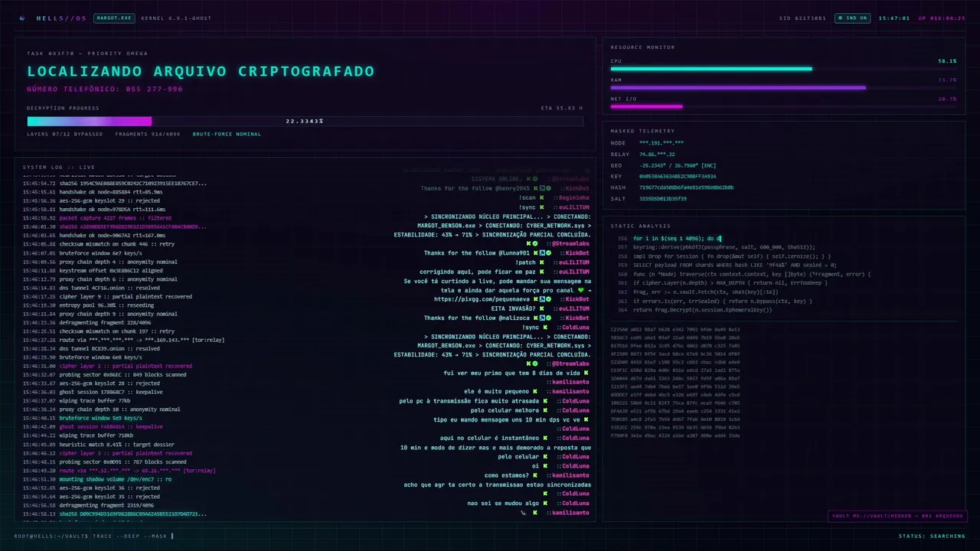This screenshot has width=980, height=551.
Task: Click the UP 016:04:25 uptime counter
Action: click(942, 18)
